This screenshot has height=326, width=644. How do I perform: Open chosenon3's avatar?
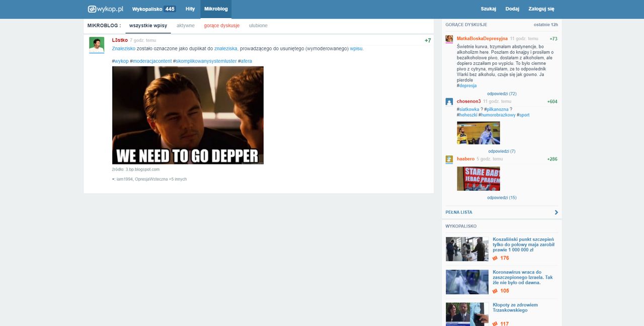(x=449, y=102)
